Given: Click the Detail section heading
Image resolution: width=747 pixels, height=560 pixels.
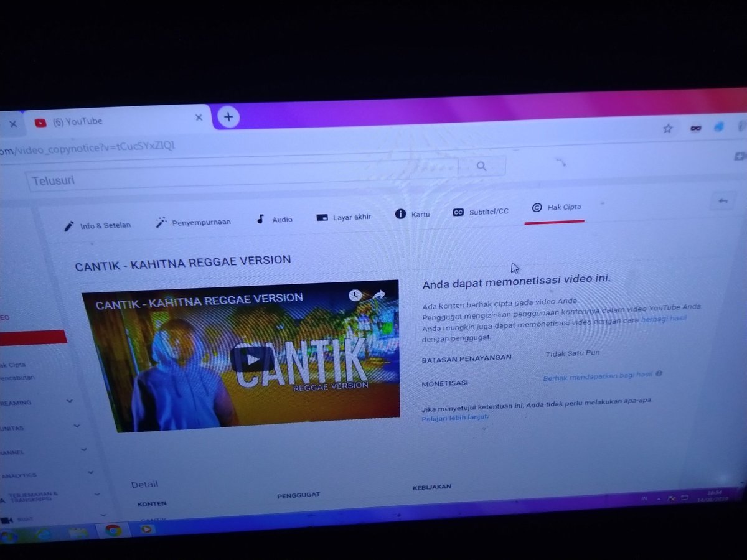Looking at the screenshot, I should (x=144, y=484).
